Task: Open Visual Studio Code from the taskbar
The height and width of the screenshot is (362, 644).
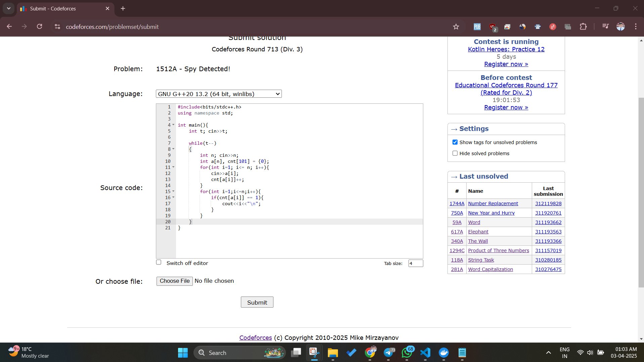Action: pos(425,353)
